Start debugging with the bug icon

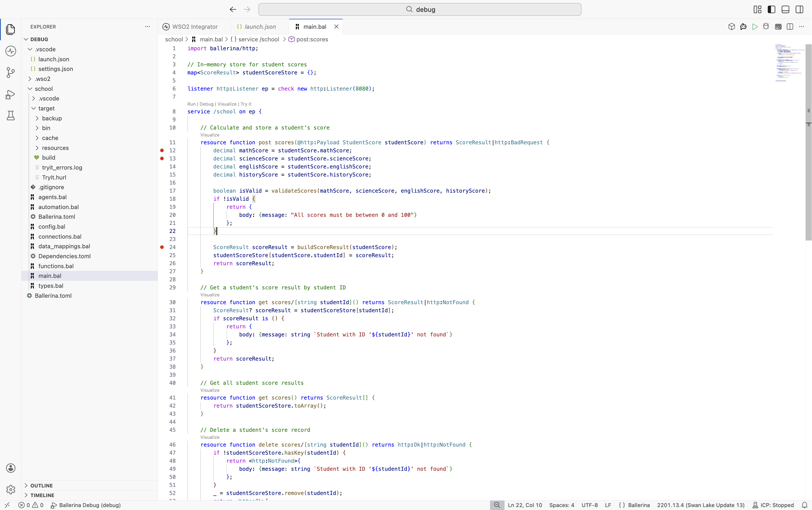click(766, 27)
